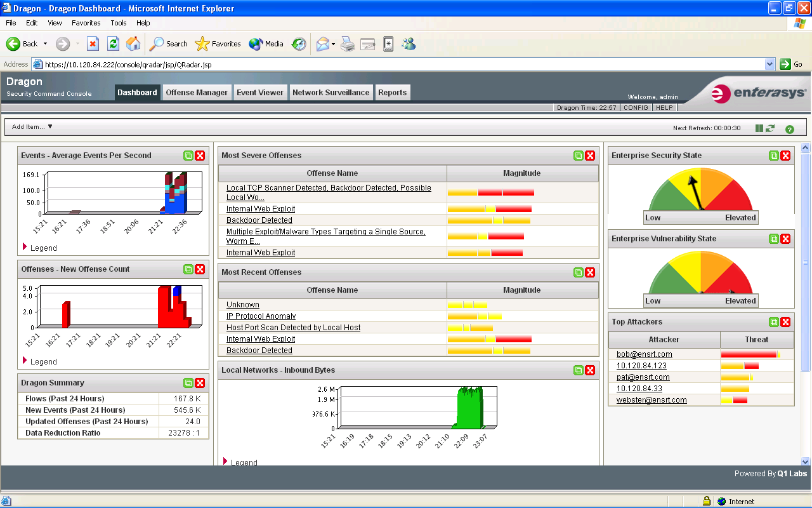This screenshot has width=812, height=508.
Task: Switch to the Offense Manager tab
Action: coord(197,93)
